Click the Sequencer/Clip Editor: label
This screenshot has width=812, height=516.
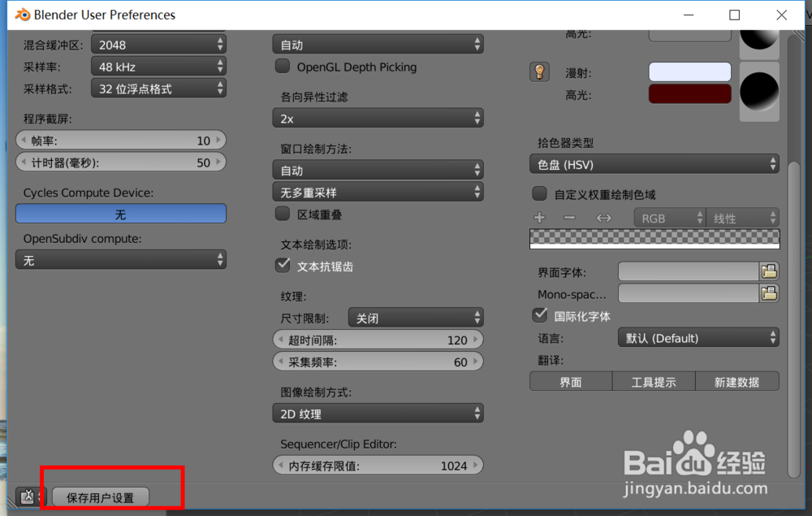pyautogui.click(x=339, y=444)
